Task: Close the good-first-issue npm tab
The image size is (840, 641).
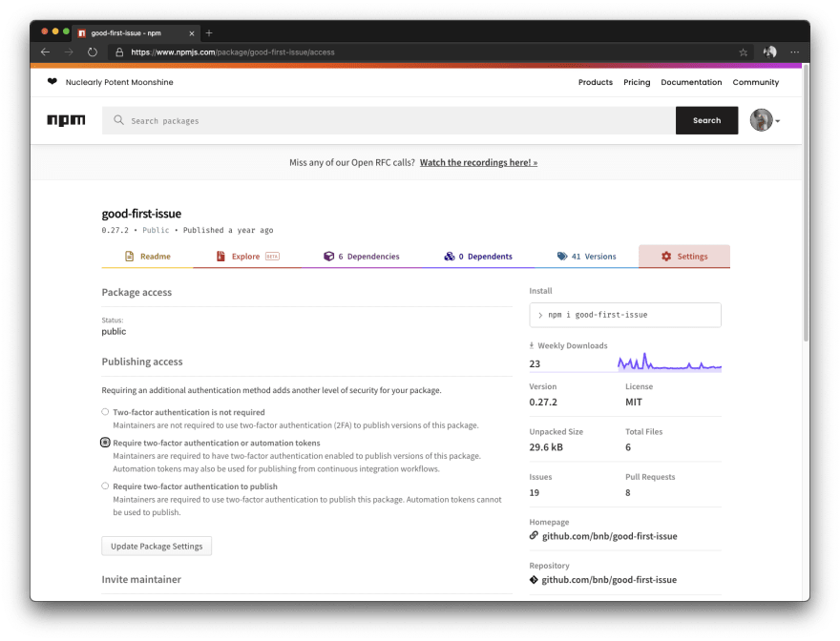Action: pos(192,33)
